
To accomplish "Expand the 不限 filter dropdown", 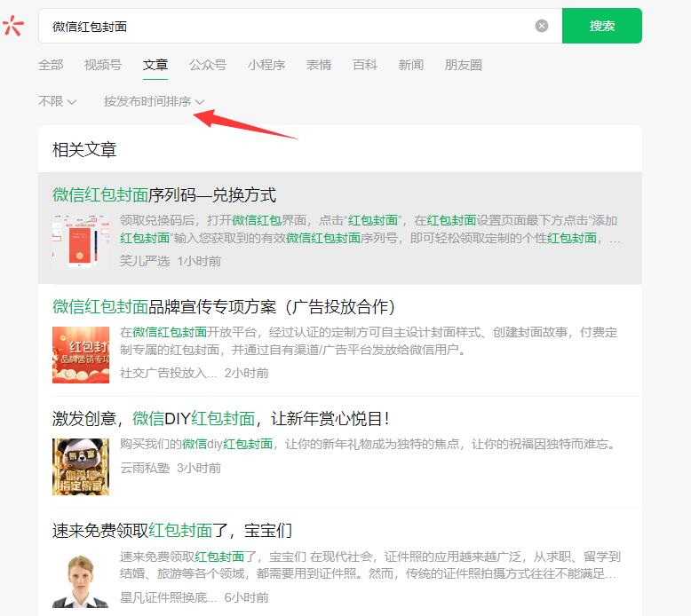I will (58, 101).
